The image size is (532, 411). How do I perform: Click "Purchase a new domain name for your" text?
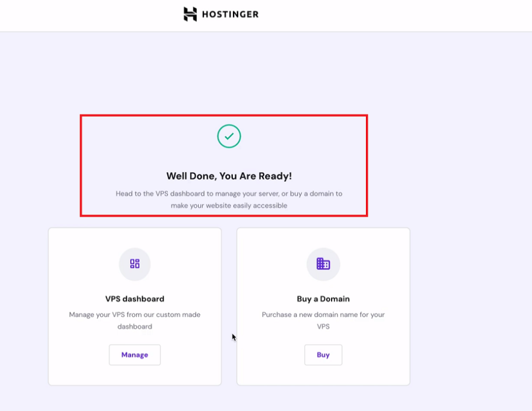click(323, 315)
